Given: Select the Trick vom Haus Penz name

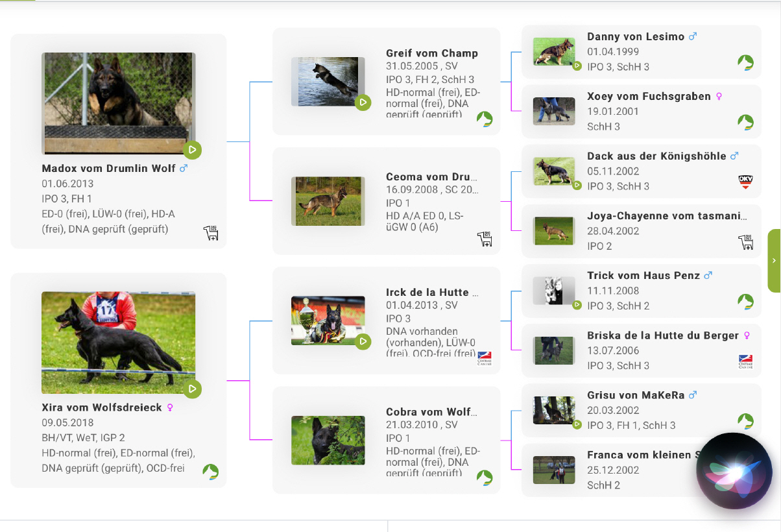Looking at the screenshot, I should [643, 276].
